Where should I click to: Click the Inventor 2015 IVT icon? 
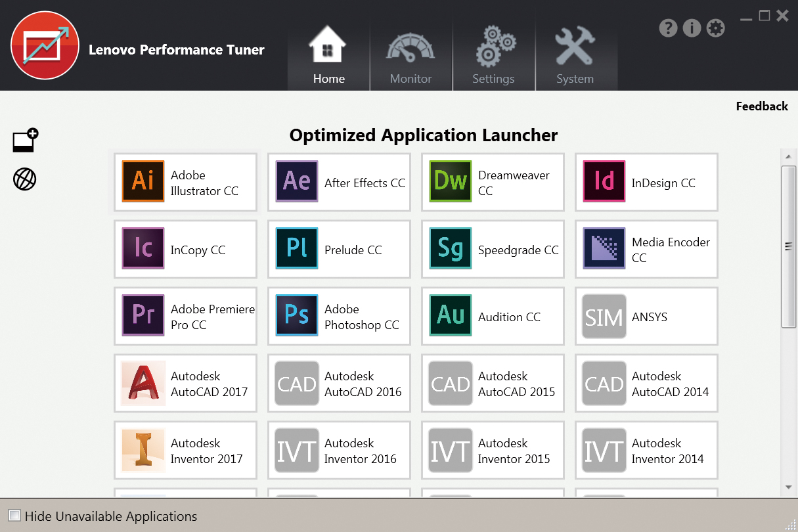click(451, 451)
